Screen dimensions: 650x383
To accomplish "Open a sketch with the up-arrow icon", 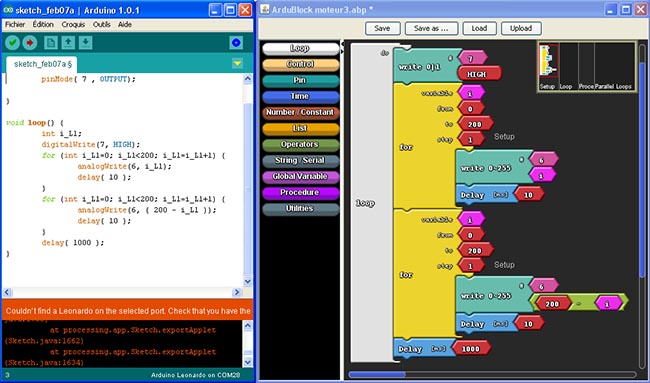I will (68, 42).
